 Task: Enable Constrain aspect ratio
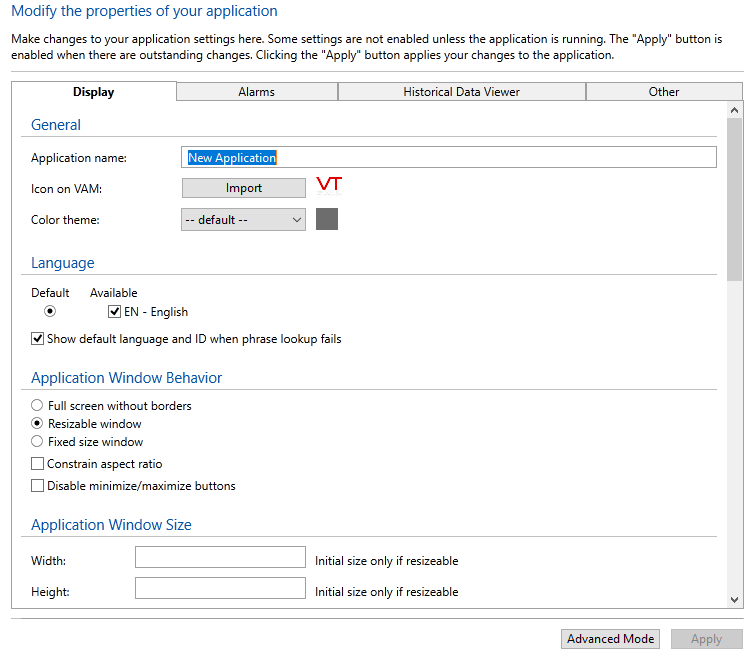coord(38,464)
